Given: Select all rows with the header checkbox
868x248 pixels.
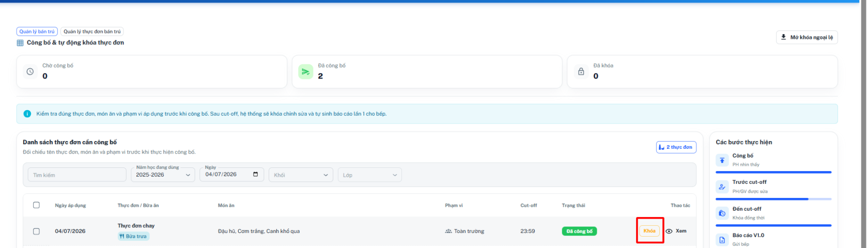Looking at the screenshot, I should (x=36, y=205).
